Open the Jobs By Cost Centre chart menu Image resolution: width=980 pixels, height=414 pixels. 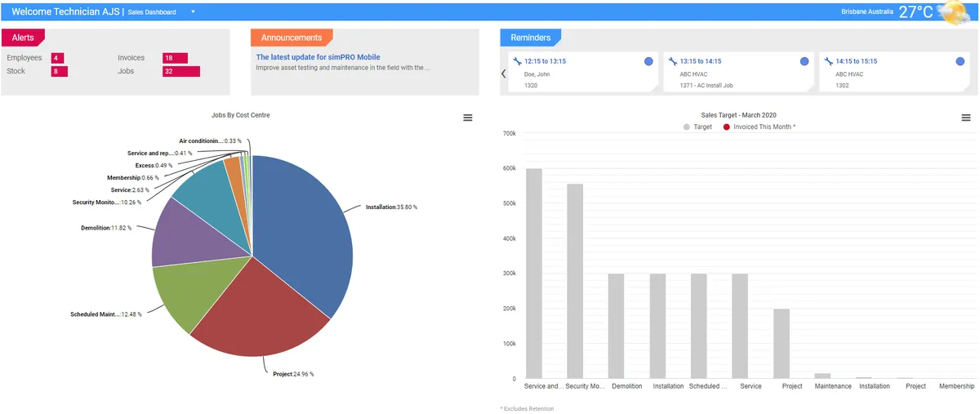pyautogui.click(x=468, y=118)
